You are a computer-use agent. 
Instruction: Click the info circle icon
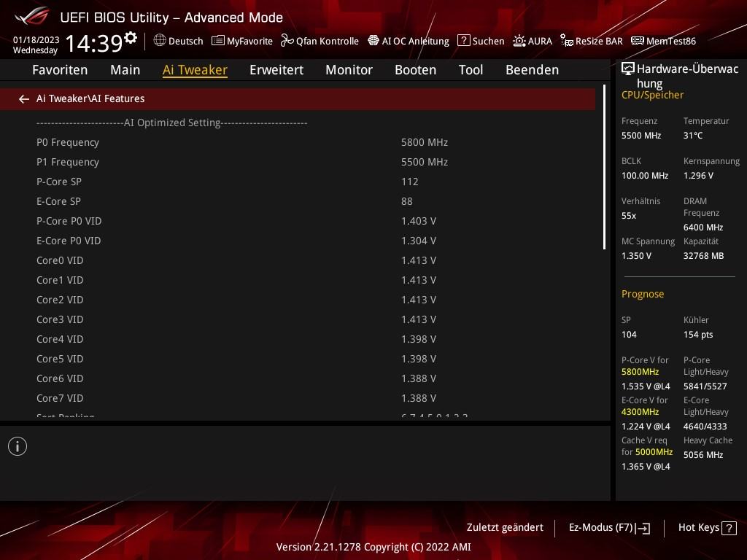coord(18,446)
